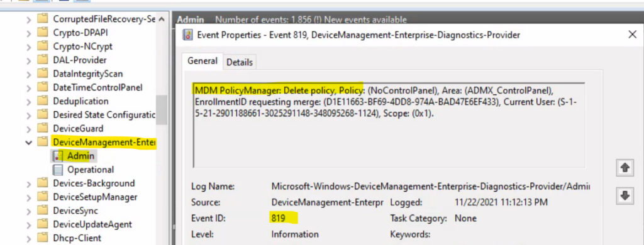Expand the Devices-Background tree node
Viewport: 644px width, 245px height.
[x=28, y=183]
